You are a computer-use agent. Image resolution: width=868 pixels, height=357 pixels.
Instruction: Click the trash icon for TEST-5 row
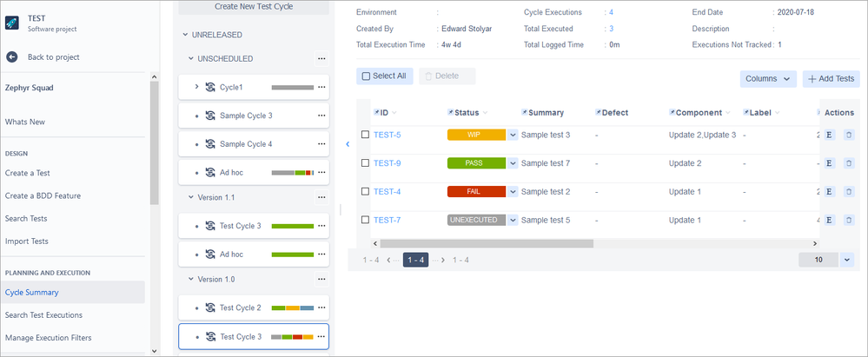point(849,135)
